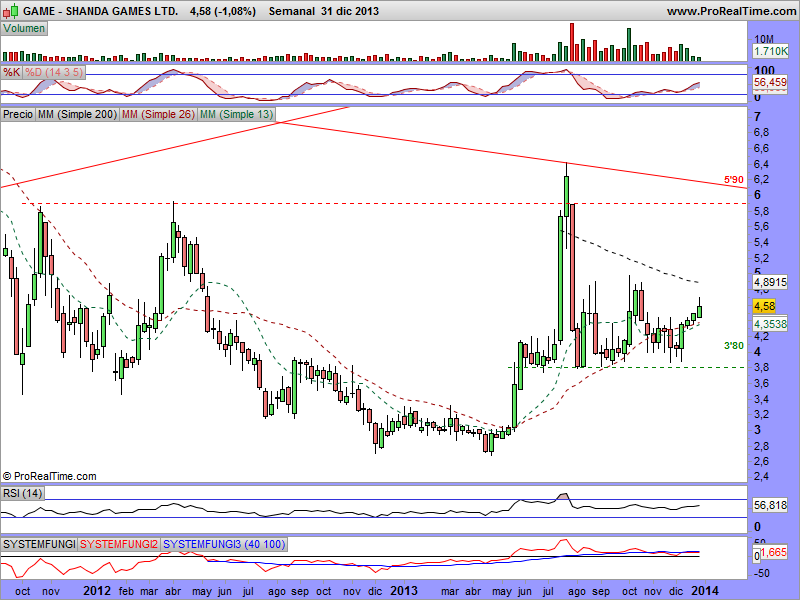Image resolution: width=800 pixels, height=600 pixels.
Task: Click the SYSTEMFUNGI indicator label
Action: [x=39, y=543]
